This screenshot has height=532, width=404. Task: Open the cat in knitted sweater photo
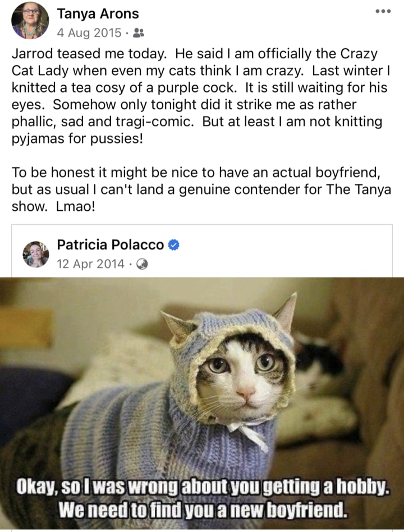point(202,404)
